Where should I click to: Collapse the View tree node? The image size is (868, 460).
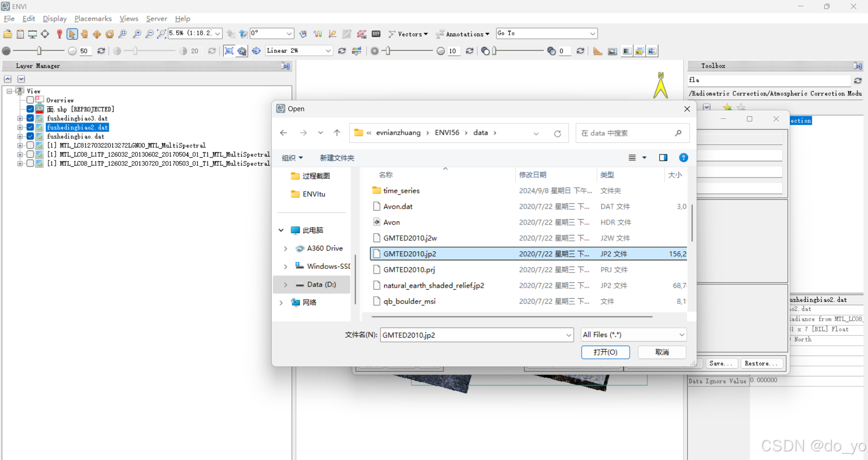pos(9,91)
